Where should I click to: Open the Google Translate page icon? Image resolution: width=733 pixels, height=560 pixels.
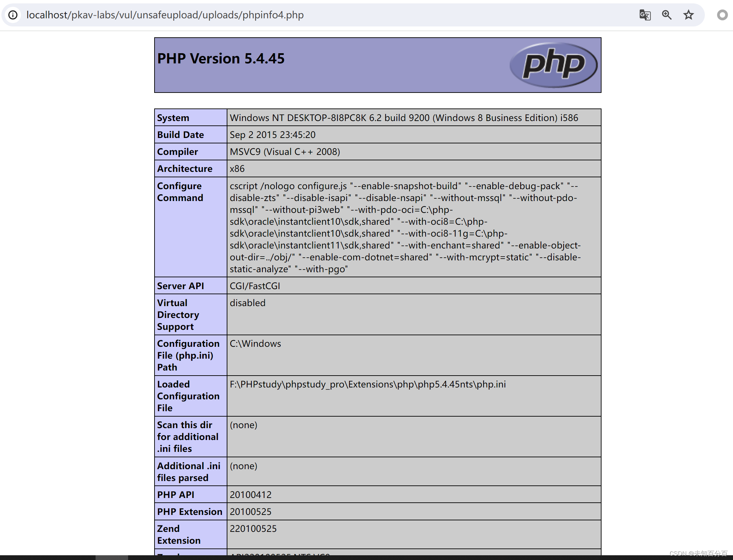coord(645,15)
